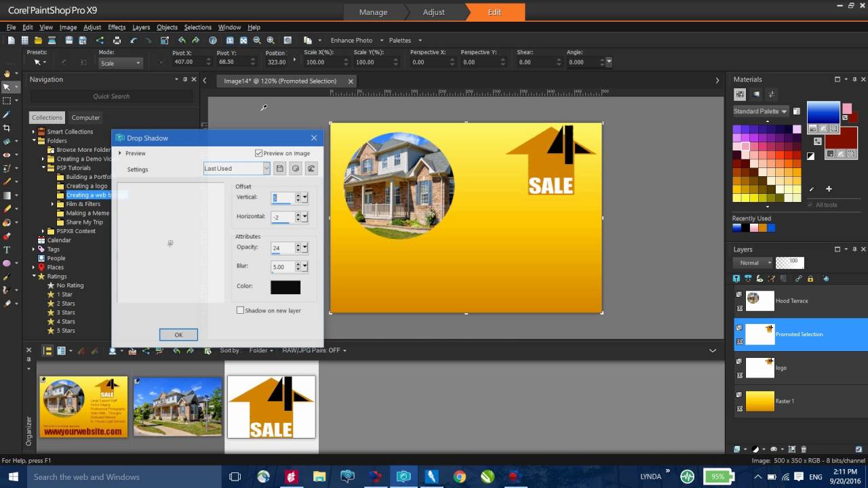
Task: Open the New Mask Layer icon in Layers panel
Action: [x=759, y=279]
